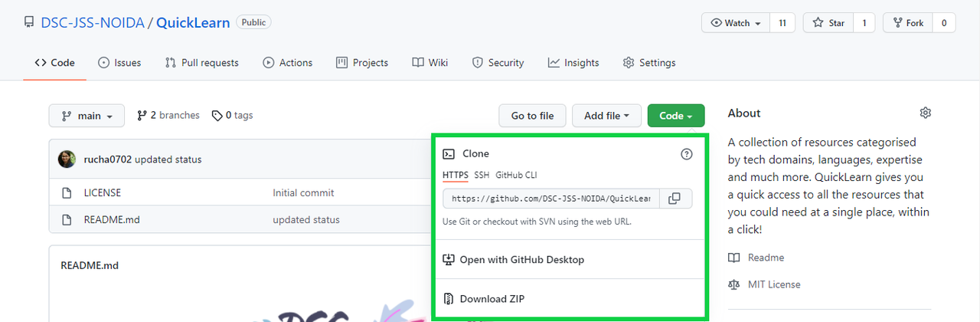The height and width of the screenshot is (322, 980).
Task: Open the LICENSE file
Action: pos(103,193)
